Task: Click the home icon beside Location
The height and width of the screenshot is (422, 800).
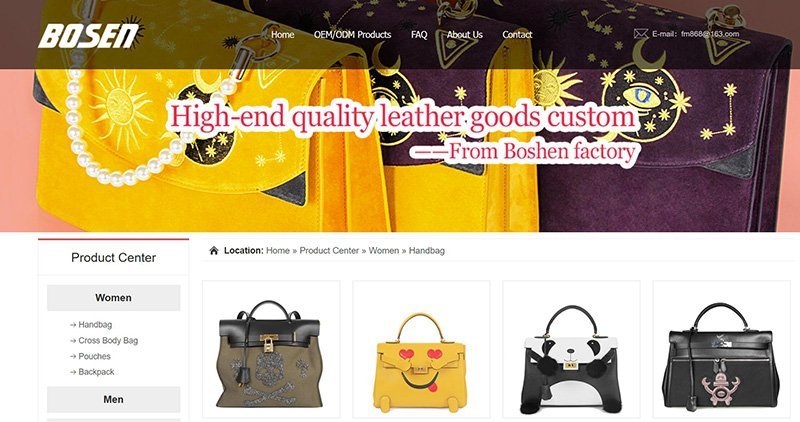Action: click(214, 250)
